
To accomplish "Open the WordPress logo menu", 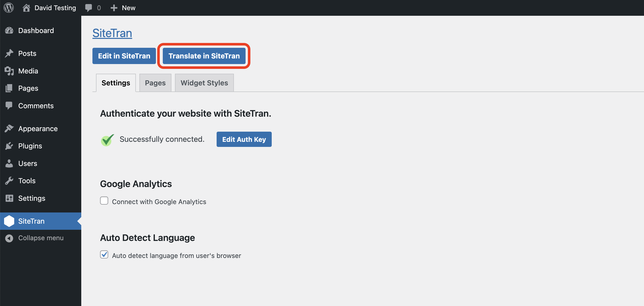I will 9,8.
